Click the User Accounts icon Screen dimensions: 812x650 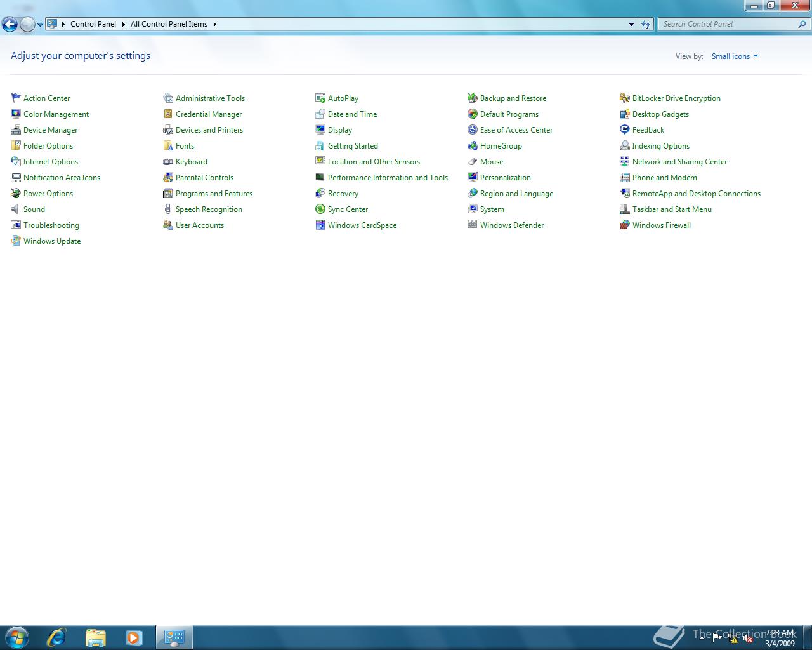click(168, 225)
